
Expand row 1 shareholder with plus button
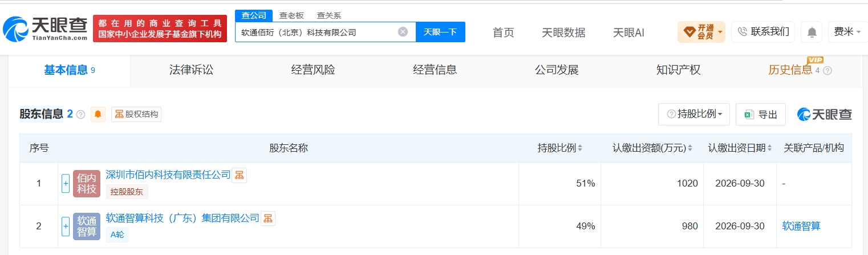point(66,184)
